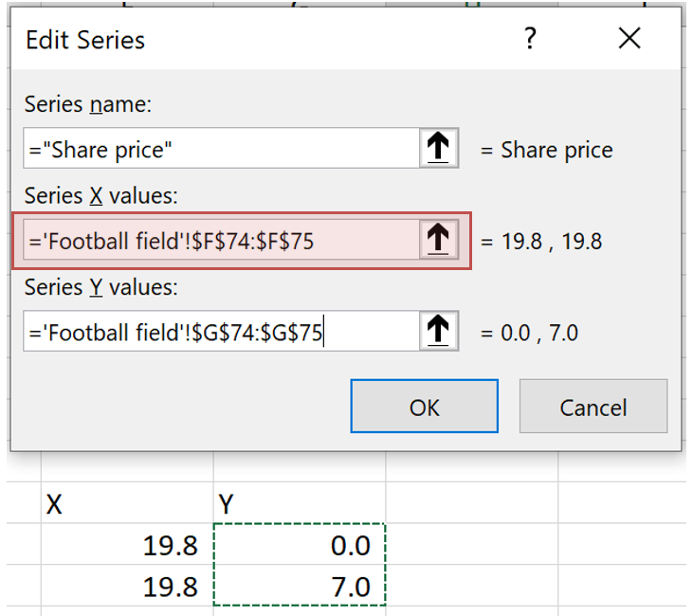Click the "Series name:" label
Image resolution: width=693 pixels, height=616 pixels.
tap(88, 104)
